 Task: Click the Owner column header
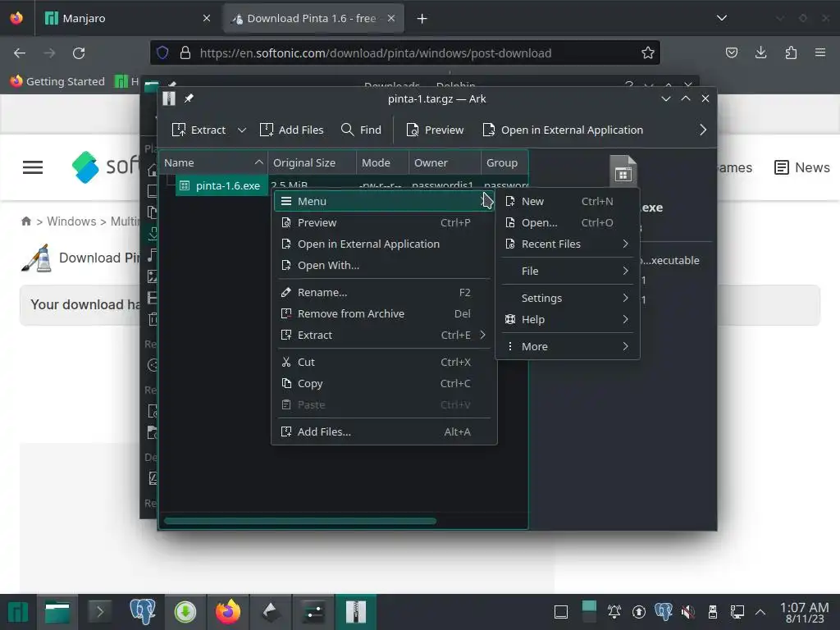(x=445, y=163)
